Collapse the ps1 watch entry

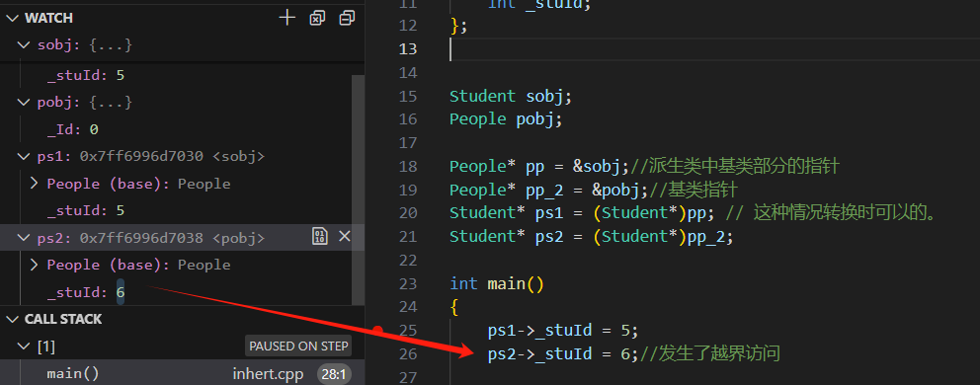(x=24, y=156)
